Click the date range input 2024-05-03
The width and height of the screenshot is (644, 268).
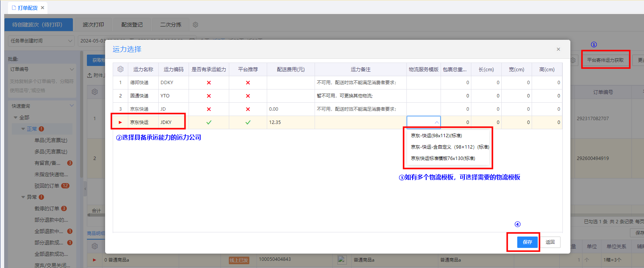tap(137, 41)
